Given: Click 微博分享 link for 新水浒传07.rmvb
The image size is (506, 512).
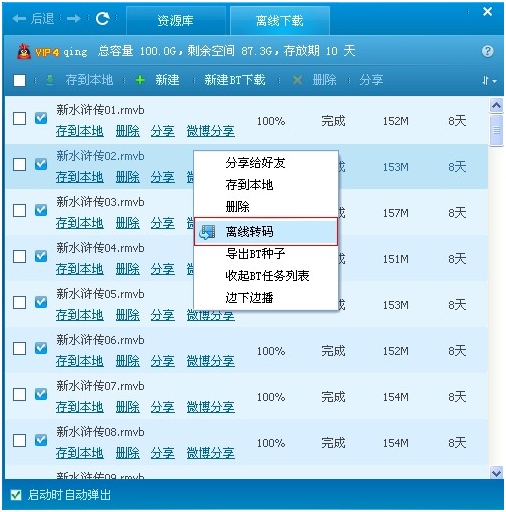Looking at the screenshot, I should [x=210, y=407].
